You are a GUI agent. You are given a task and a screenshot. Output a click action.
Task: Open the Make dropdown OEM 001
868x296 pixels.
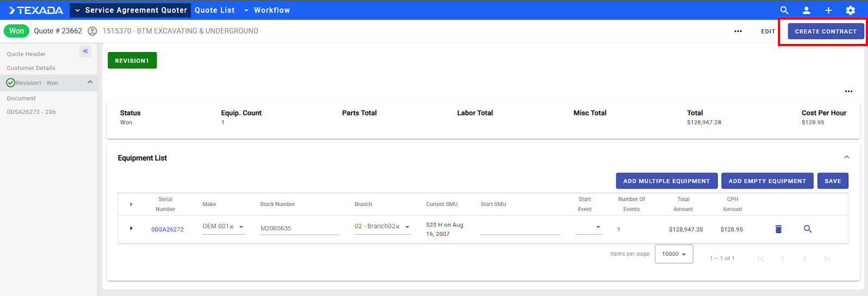[241, 227]
